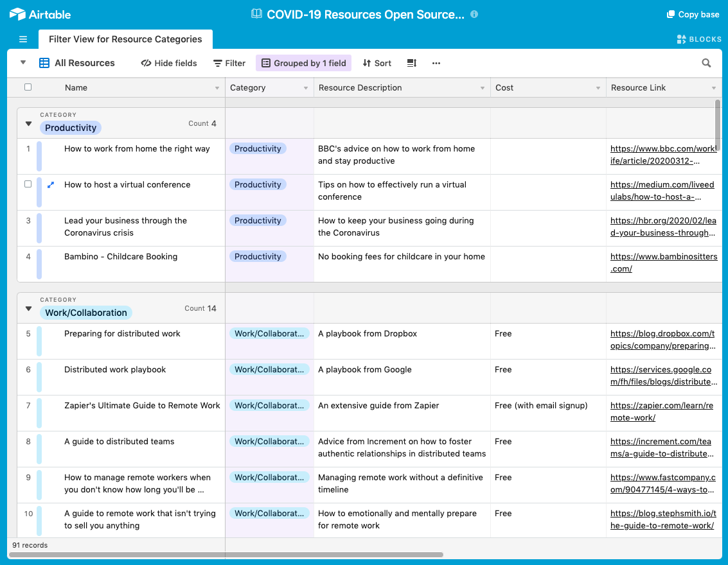The image size is (728, 565).
Task: Open the increment.com distributed teams link
Action: click(662, 448)
